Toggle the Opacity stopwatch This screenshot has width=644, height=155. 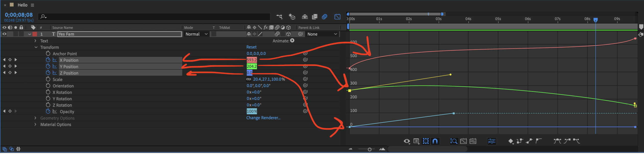pos(48,111)
